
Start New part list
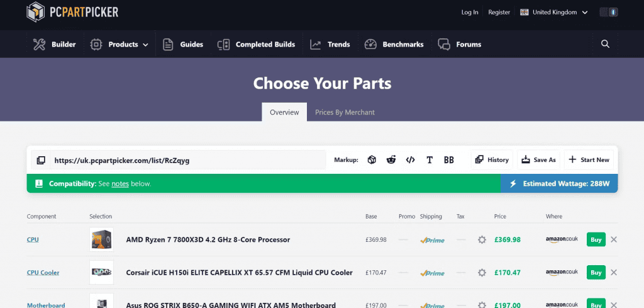pyautogui.click(x=589, y=160)
